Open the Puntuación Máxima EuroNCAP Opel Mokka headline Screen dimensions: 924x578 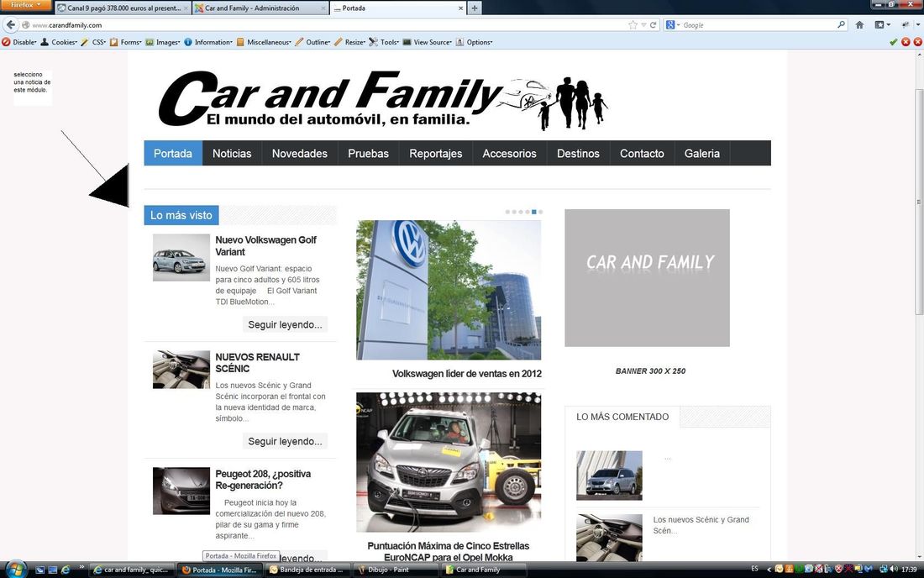tap(448, 551)
